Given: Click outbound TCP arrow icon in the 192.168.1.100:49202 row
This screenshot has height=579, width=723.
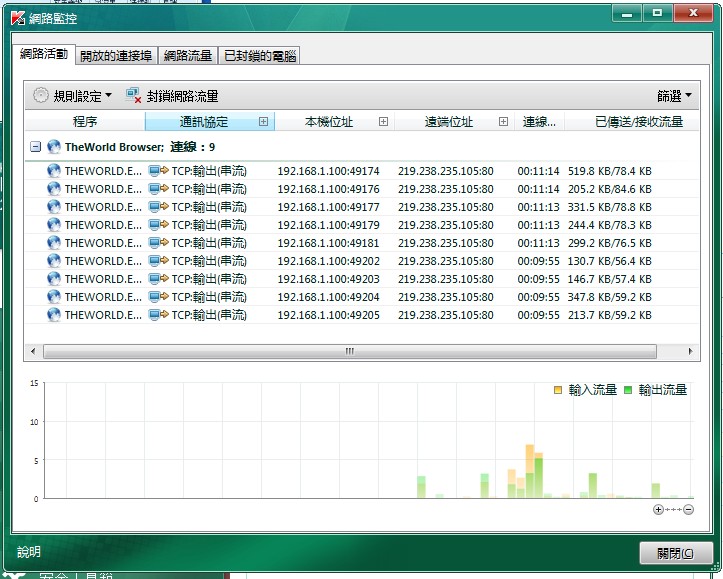Looking at the screenshot, I should click(x=159, y=261).
